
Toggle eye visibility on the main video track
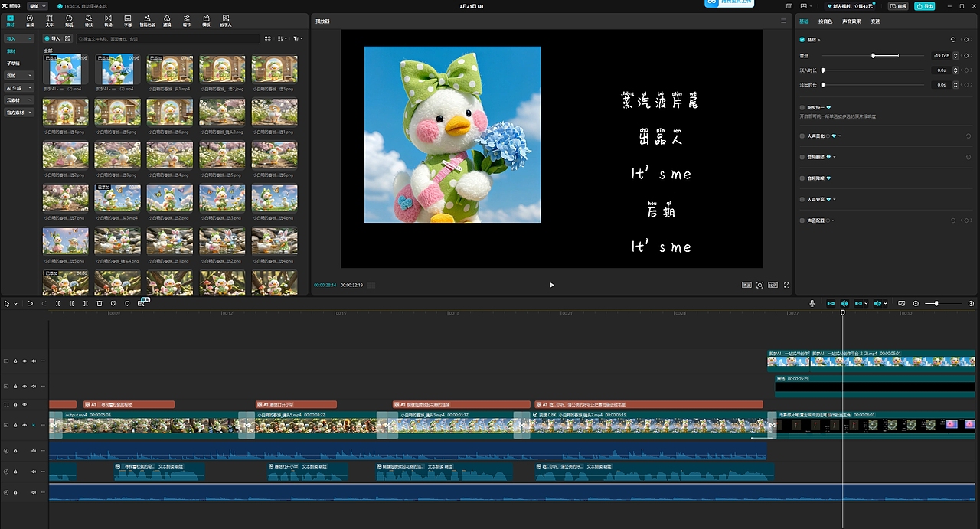pos(24,425)
